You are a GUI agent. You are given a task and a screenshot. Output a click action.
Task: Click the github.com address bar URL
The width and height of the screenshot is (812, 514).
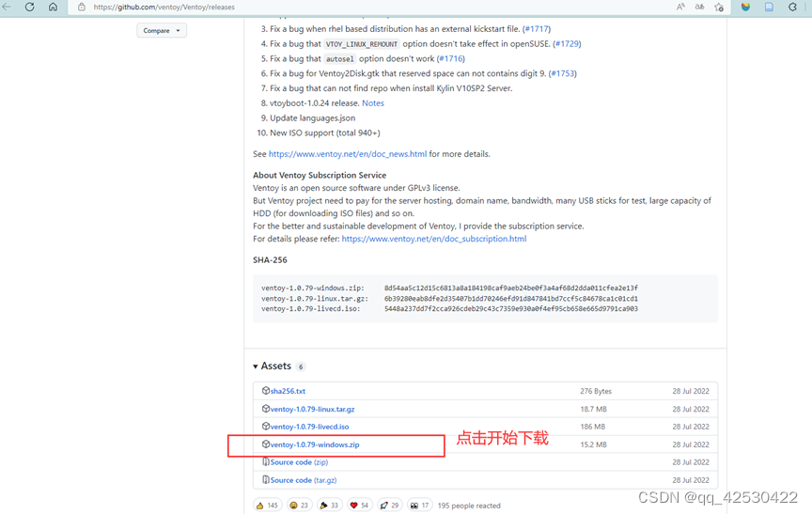click(164, 8)
